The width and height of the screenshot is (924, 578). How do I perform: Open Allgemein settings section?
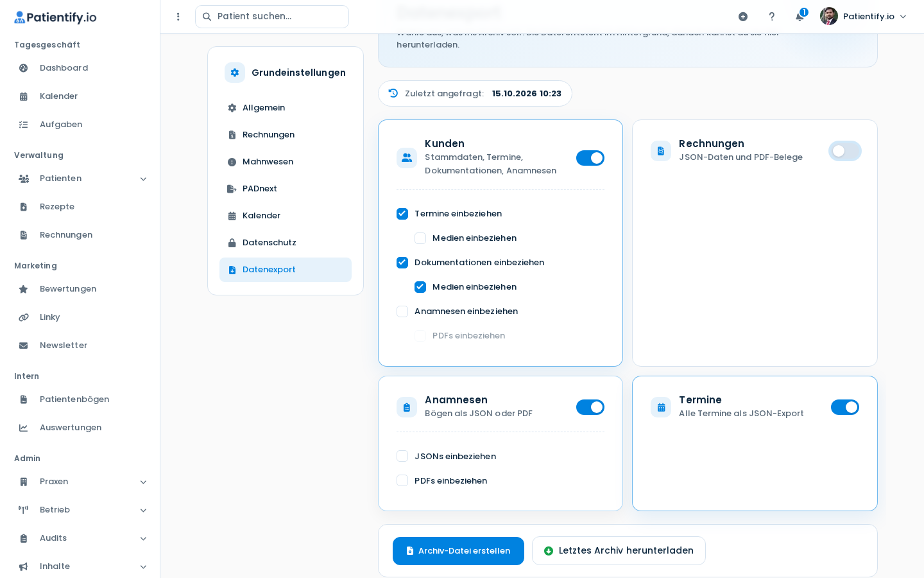click(286, 108)
